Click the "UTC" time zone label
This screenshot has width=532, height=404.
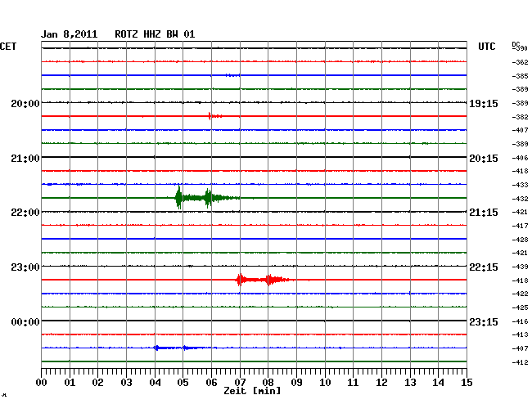(x=486, y=47)
